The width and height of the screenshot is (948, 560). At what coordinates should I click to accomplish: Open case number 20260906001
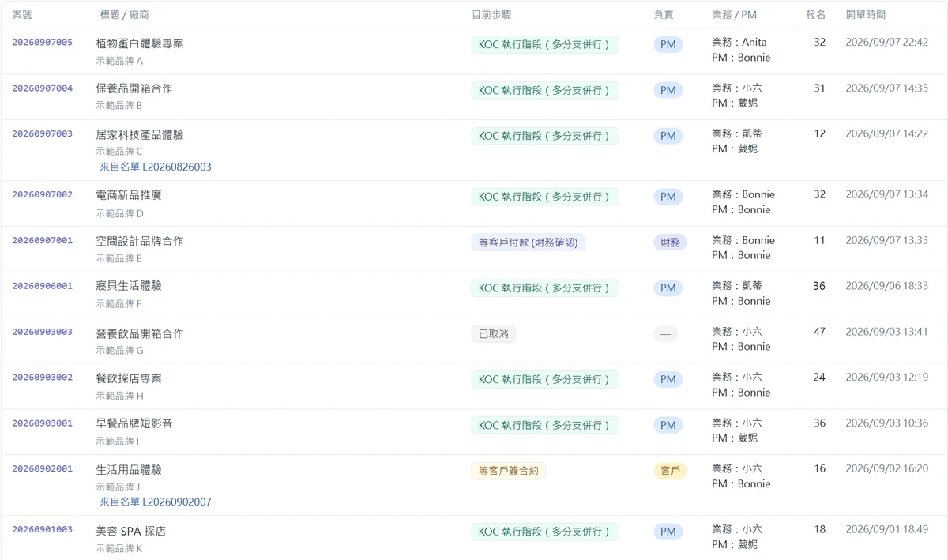point(42,286)
